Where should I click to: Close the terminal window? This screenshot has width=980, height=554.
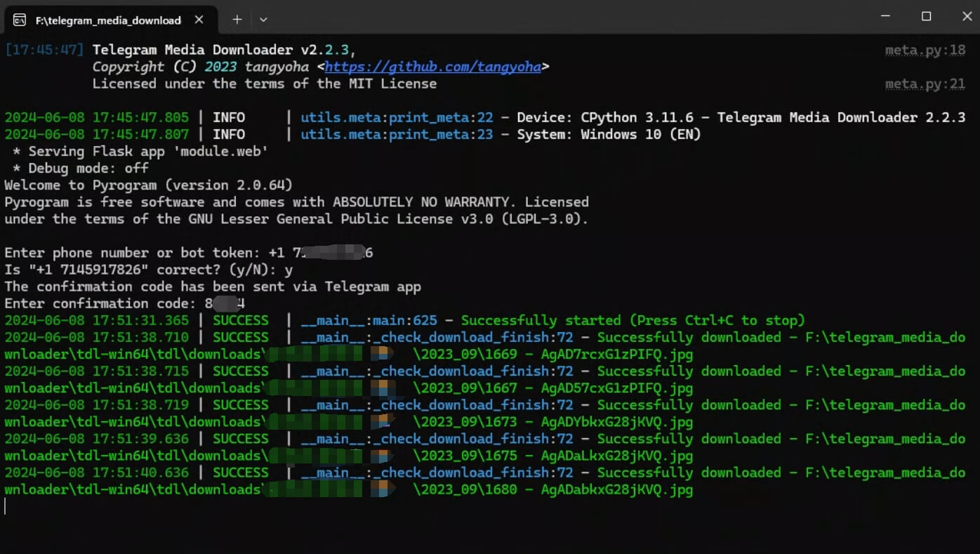(x=967, y=16)
